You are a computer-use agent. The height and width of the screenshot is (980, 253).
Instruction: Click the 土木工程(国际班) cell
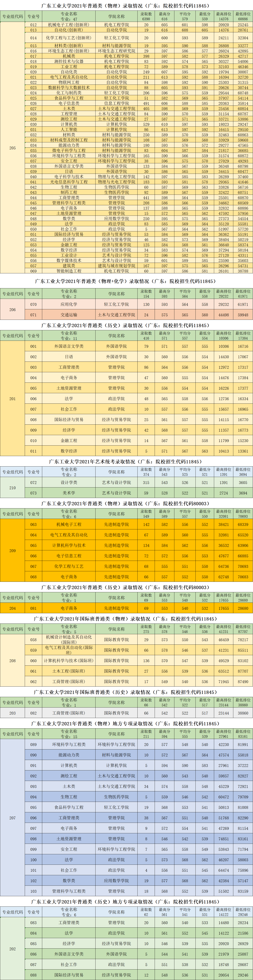pyautogui.click(x=69, y=671)
